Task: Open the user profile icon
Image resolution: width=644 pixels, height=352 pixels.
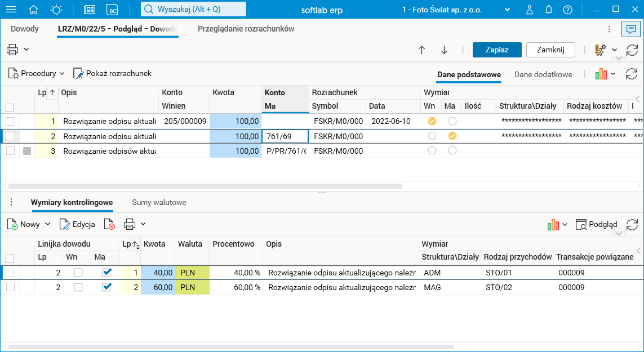Action: point(530,10)
